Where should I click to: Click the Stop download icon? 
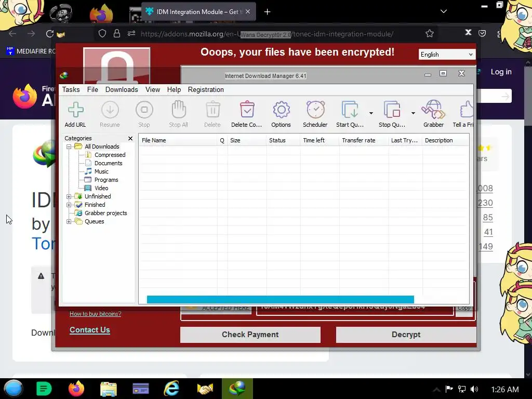pyautogui.click(x=144, y=110)
